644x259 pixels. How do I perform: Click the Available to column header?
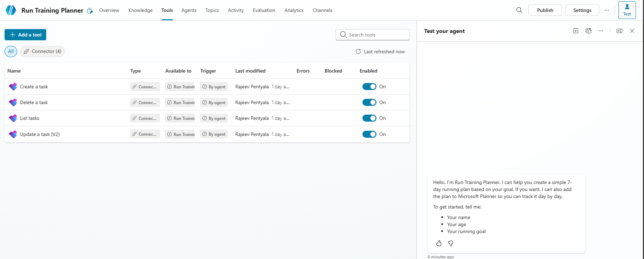pos(178,71)
